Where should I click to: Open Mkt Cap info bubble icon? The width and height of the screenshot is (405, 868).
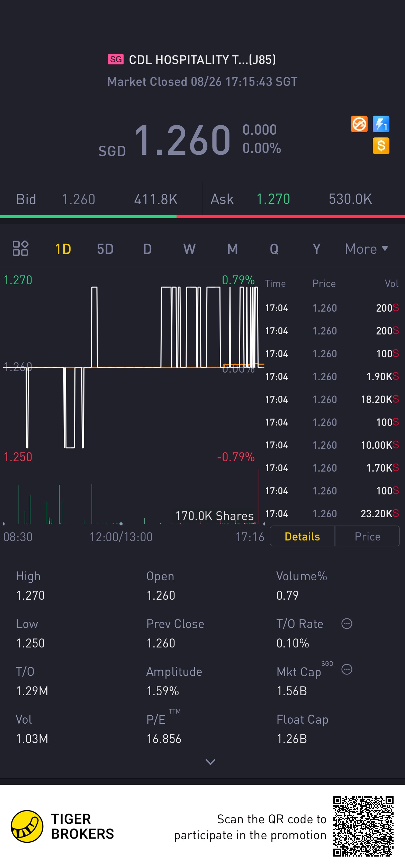tap(346, 669)
